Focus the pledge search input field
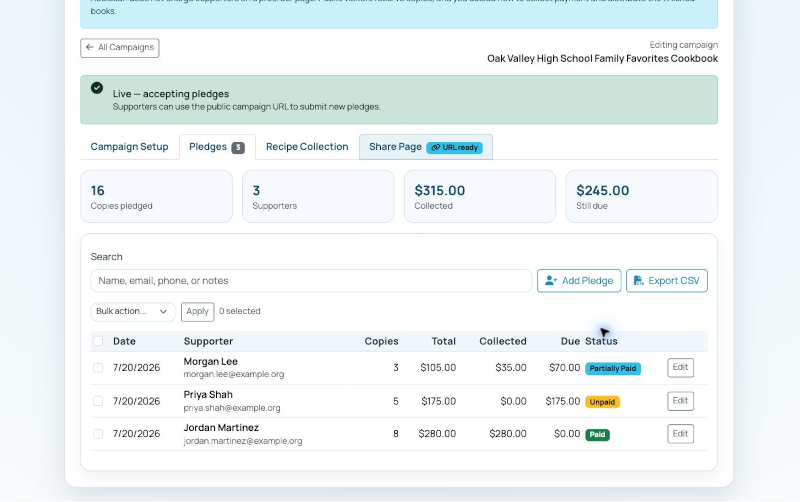The height and width of the screenshot is (502, 800). [x=311, y=281]
